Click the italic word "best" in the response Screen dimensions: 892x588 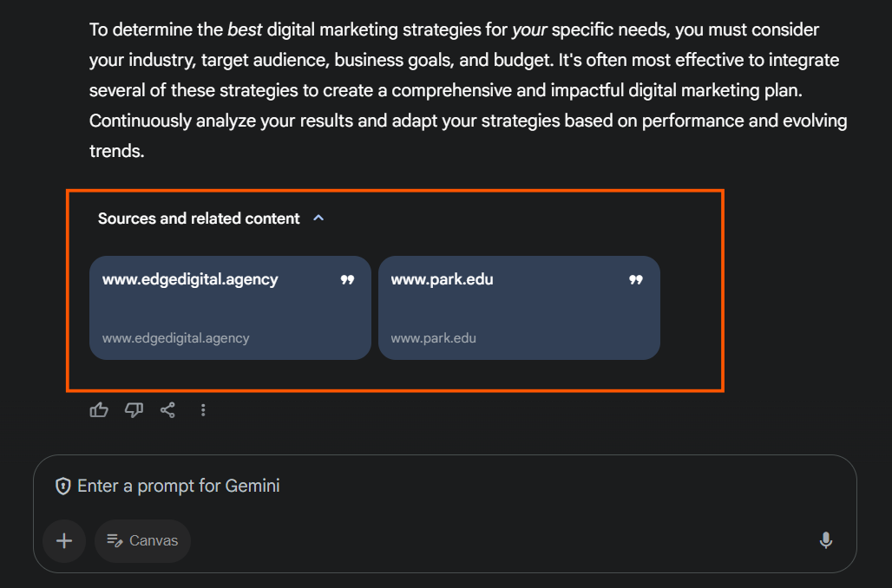click(x=245, y=30)
